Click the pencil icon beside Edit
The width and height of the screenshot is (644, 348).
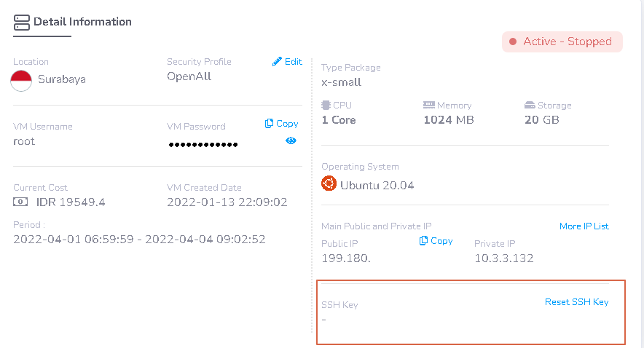(x=277, y=62)
